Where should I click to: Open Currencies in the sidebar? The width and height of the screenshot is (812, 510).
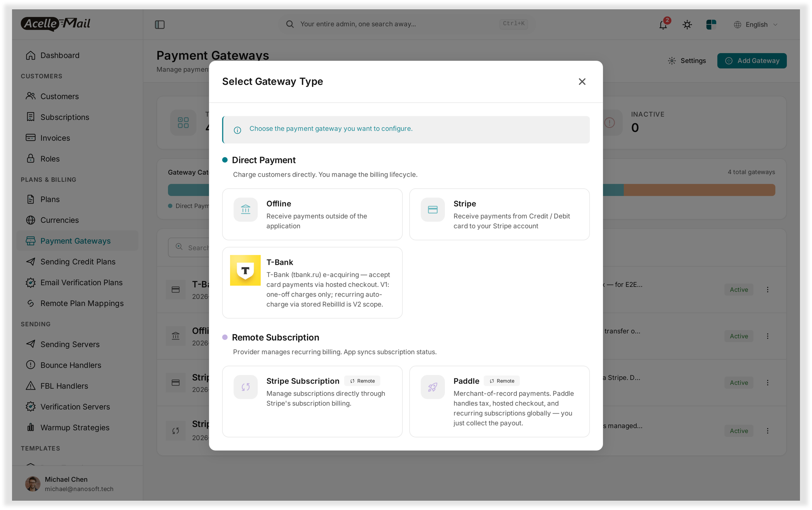point(77,220)
